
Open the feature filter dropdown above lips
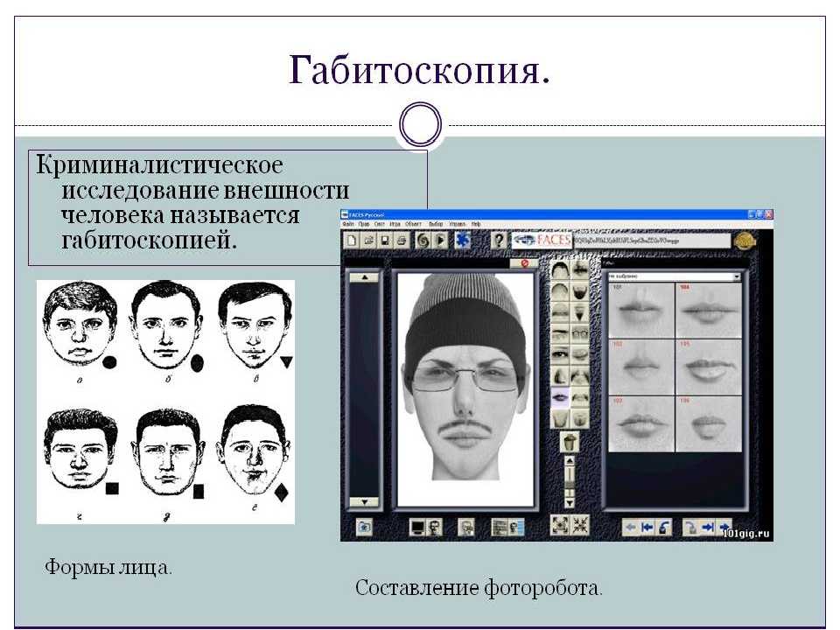[737, 276]
